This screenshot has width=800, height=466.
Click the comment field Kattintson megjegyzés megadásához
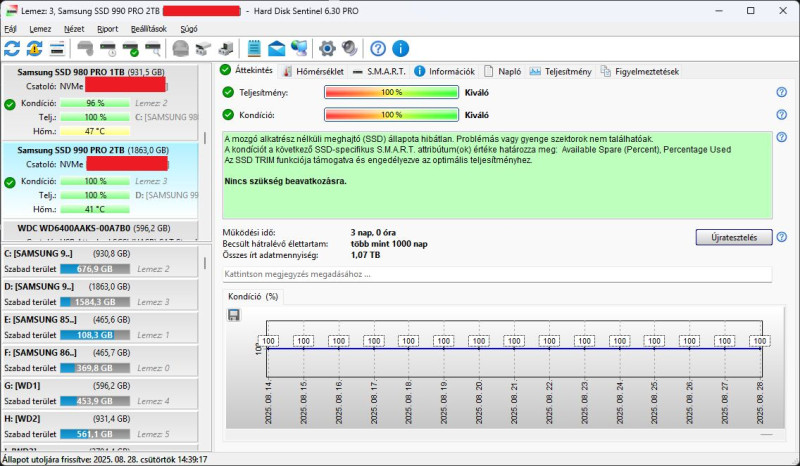point(497,274)
